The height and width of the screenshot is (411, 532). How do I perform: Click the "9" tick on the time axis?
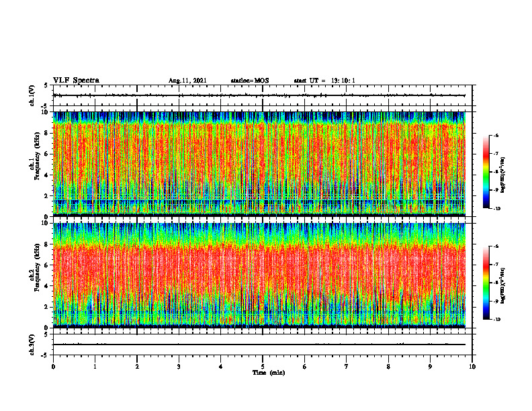point(430,367)
